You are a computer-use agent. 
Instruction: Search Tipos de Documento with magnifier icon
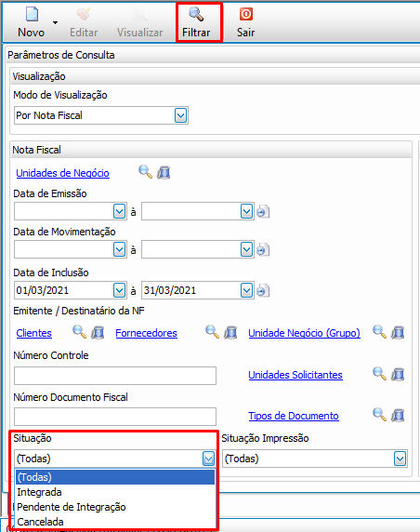click(380, 414)
